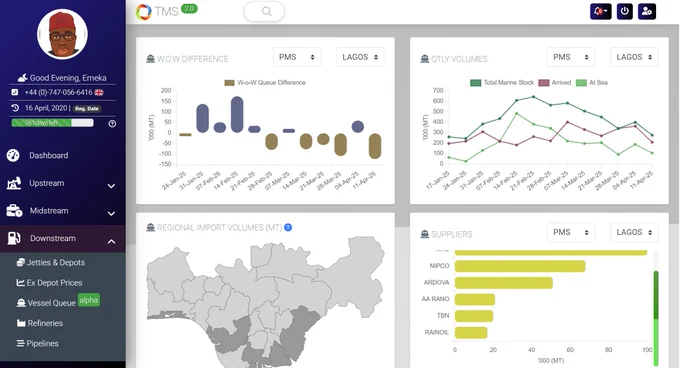This screenshot has height=368, width=680.
Task: Expand the Upstream chevron
Action: (x=111, y=186)
